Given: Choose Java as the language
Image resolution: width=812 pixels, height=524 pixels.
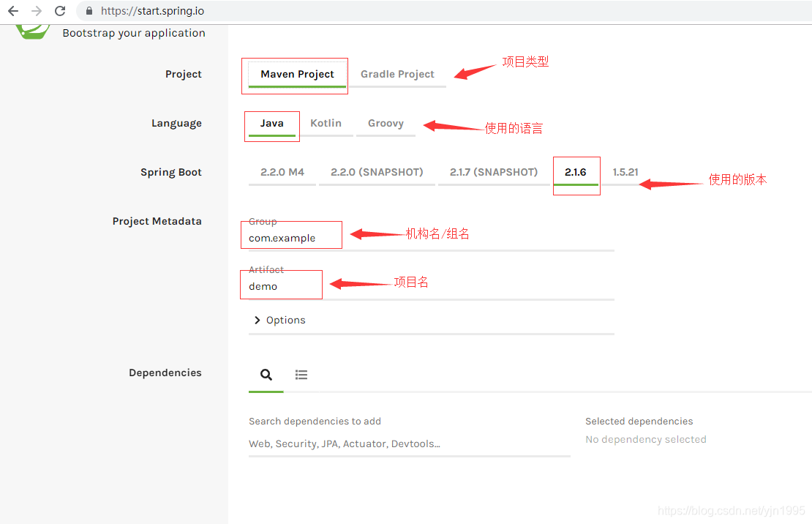Looking at the screenshot, I should pyautogui.click(x=272, y=124).
